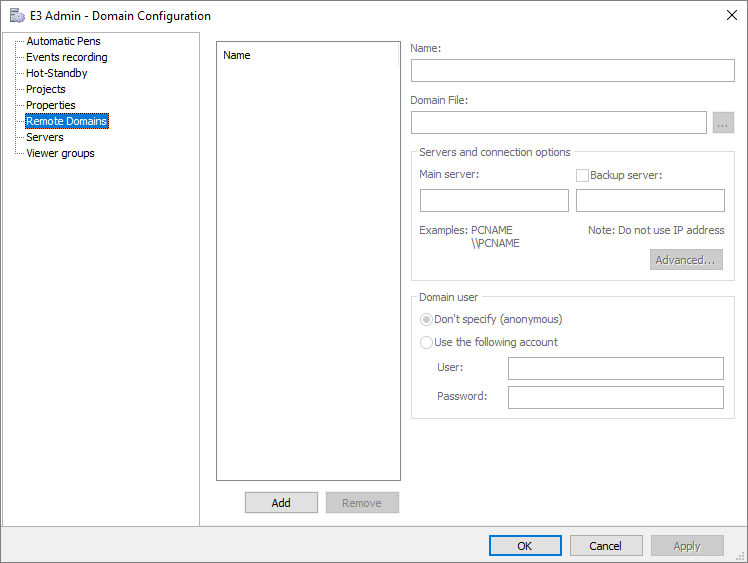
Task: Click the Add button
Action: tap(281, 503)
